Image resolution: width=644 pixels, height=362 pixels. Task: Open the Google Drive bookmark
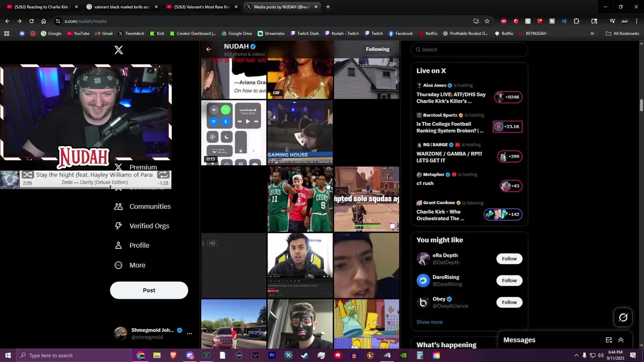(x=236, y=34)
